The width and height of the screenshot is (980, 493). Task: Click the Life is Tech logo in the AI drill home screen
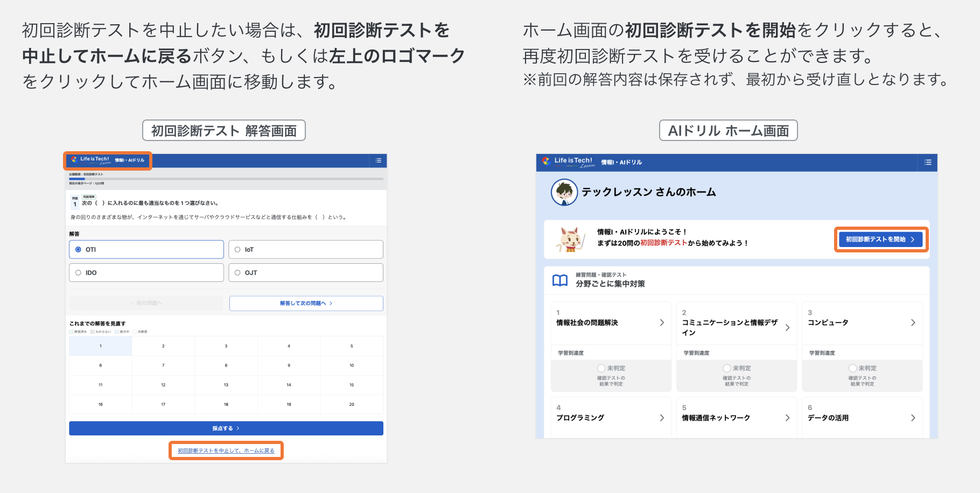pos(569,161)
